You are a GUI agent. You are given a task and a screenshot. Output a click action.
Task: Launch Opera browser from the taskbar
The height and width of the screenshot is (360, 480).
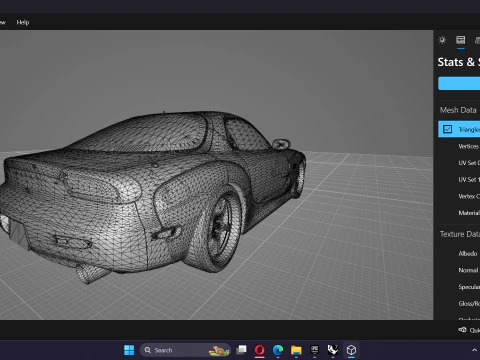point(260,350)
